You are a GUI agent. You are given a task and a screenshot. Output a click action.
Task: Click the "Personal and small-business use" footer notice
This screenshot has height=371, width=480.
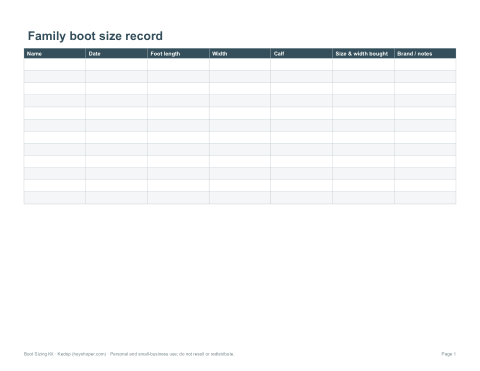click(x=144, y=354)
